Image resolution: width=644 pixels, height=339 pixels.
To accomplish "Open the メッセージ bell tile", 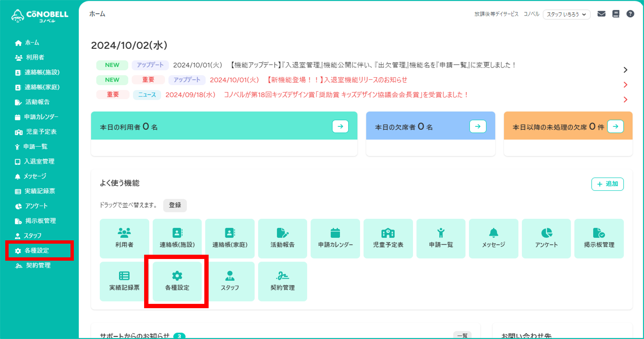I will [x=494, y=238].
